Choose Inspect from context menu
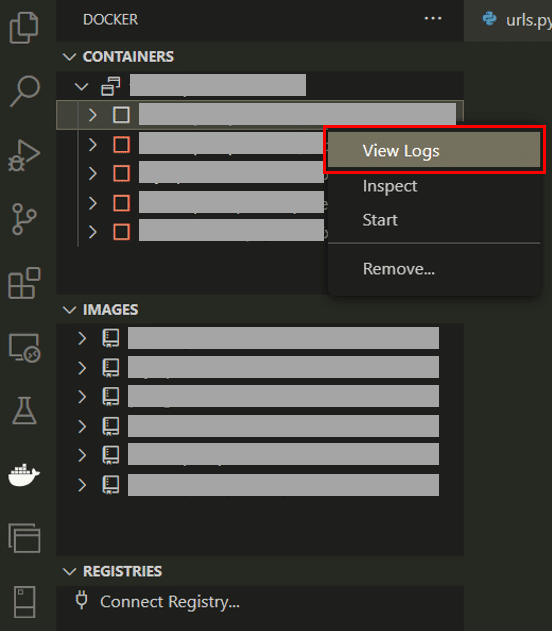 pos(434,186)
